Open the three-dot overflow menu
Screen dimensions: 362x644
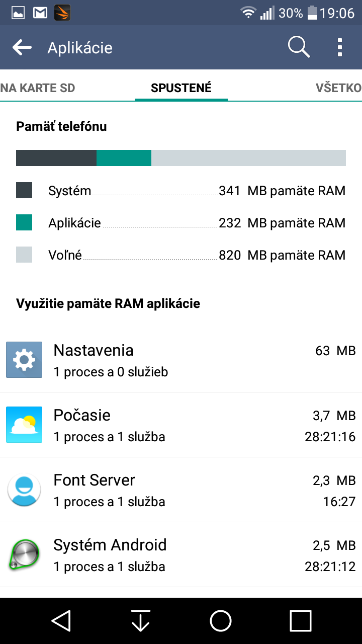tap(340, 47)
